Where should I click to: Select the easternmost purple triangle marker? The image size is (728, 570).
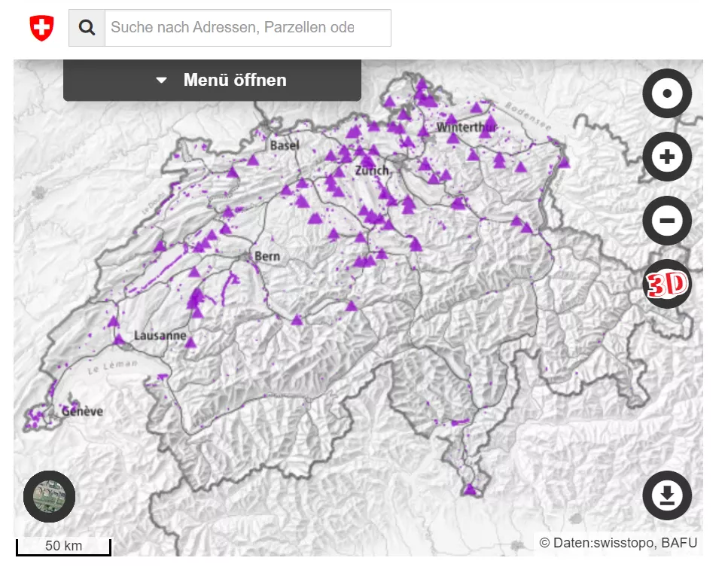point(564,162)
